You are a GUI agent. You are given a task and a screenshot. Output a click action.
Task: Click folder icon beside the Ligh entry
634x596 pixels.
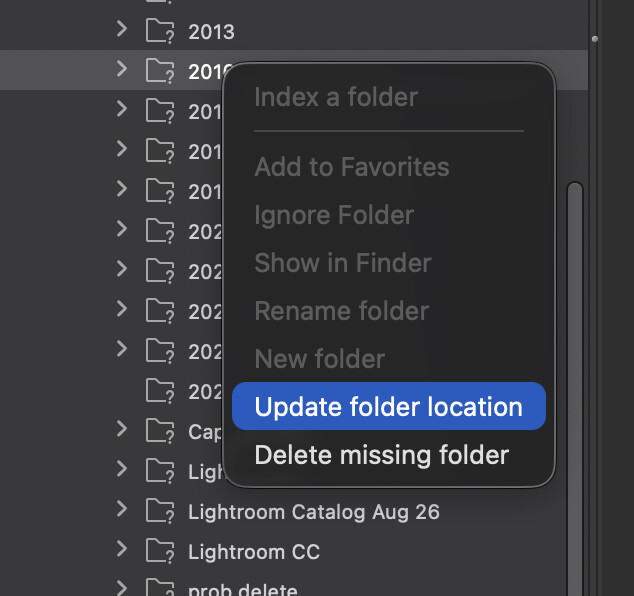tap(160, 471)
